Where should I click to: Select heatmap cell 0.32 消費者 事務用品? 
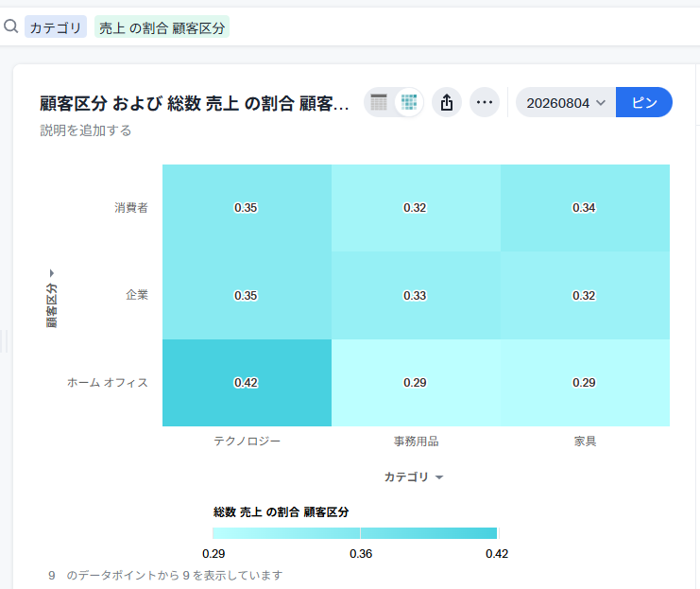click(x=416, y=208)
